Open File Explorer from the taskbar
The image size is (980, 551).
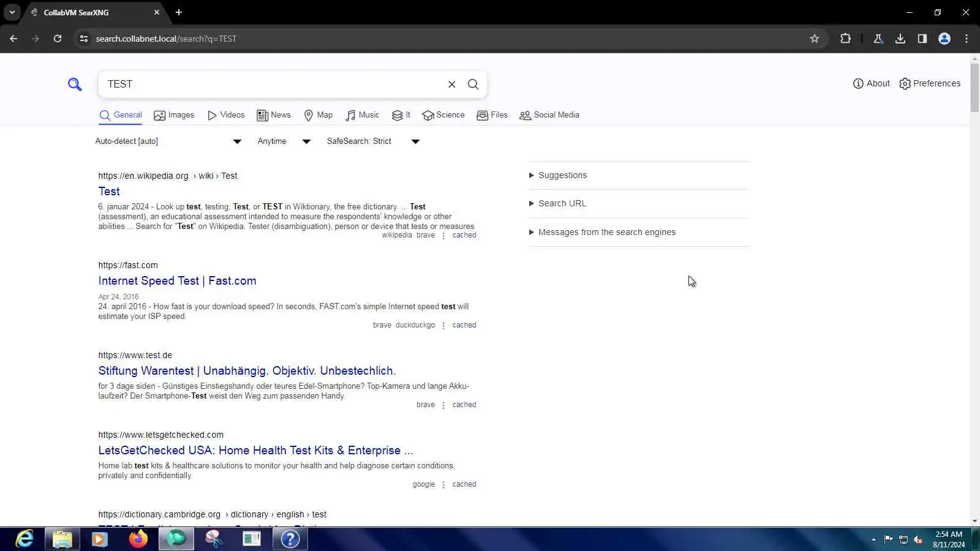62,539
